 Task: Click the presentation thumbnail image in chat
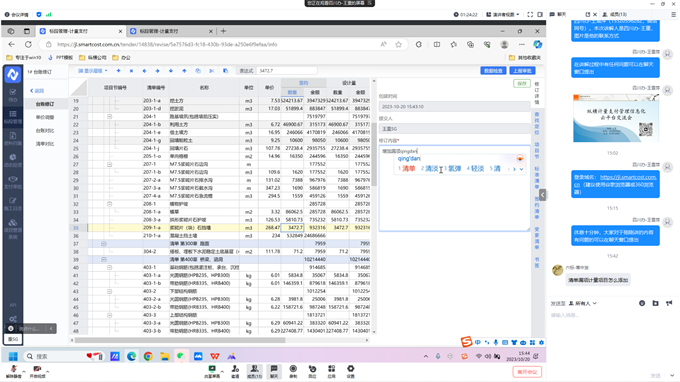click(616, 118)
